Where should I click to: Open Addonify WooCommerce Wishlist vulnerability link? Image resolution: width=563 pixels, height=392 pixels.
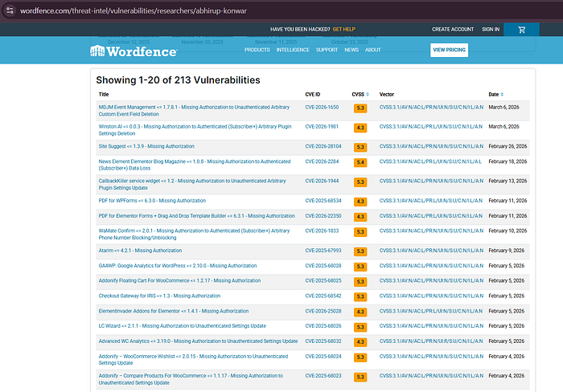click(193, 360)
